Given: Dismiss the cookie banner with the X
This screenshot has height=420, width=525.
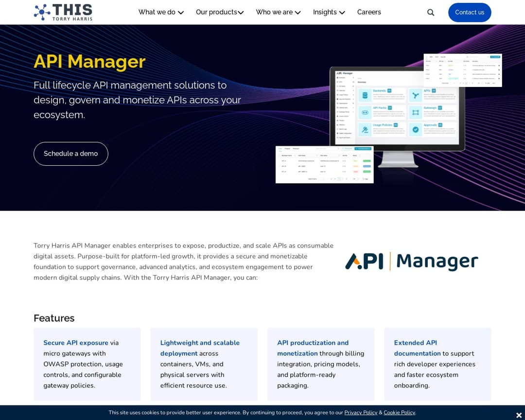Looking at the screenshot, I should (519, 415).
